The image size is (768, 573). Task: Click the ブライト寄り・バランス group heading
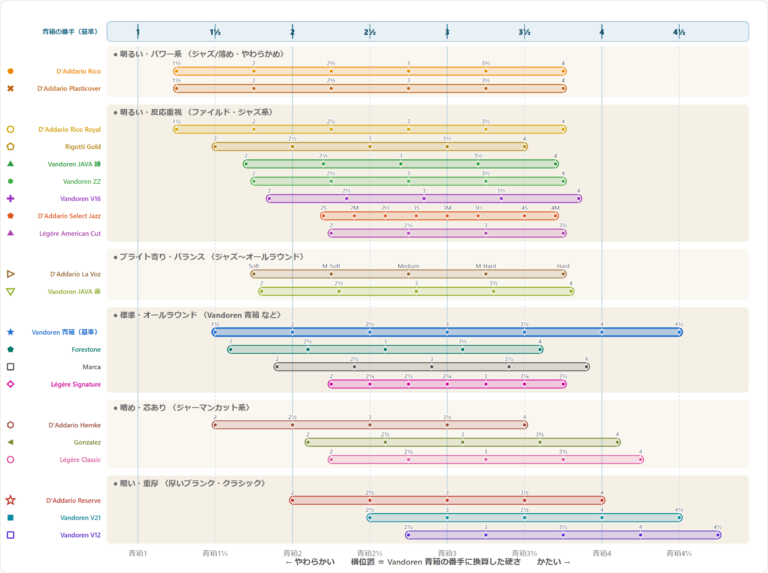[209, 257]
